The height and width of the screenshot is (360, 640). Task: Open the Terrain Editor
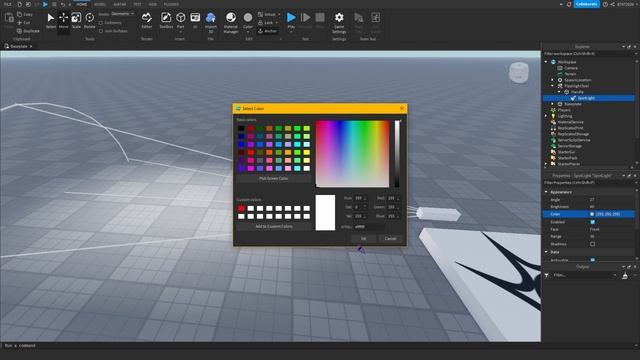click(147, 20)
